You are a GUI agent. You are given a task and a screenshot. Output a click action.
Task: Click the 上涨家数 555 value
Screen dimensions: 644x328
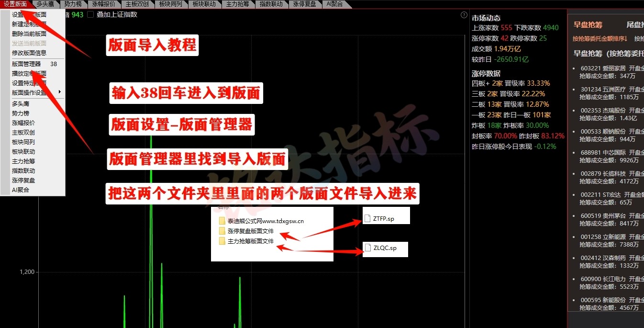pos(507,28)
